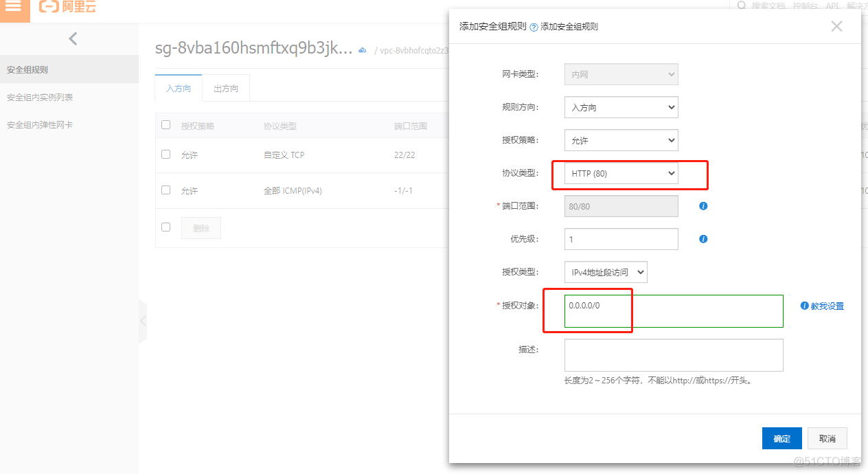Screen dimensions: 868x474
Task: Click the 22/22 port range cell
Action: click(404, 155)
